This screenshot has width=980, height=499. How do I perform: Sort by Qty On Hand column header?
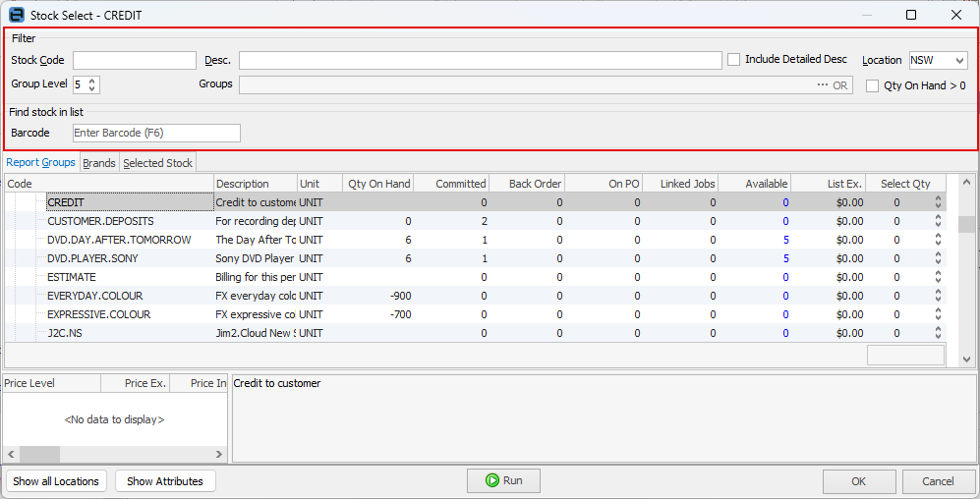378,184
